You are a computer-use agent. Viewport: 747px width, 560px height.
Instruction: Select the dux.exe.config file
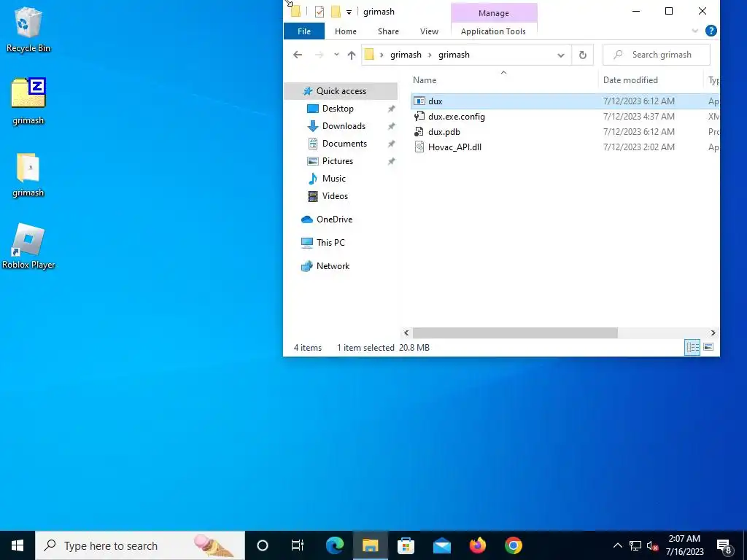[457, 117]
